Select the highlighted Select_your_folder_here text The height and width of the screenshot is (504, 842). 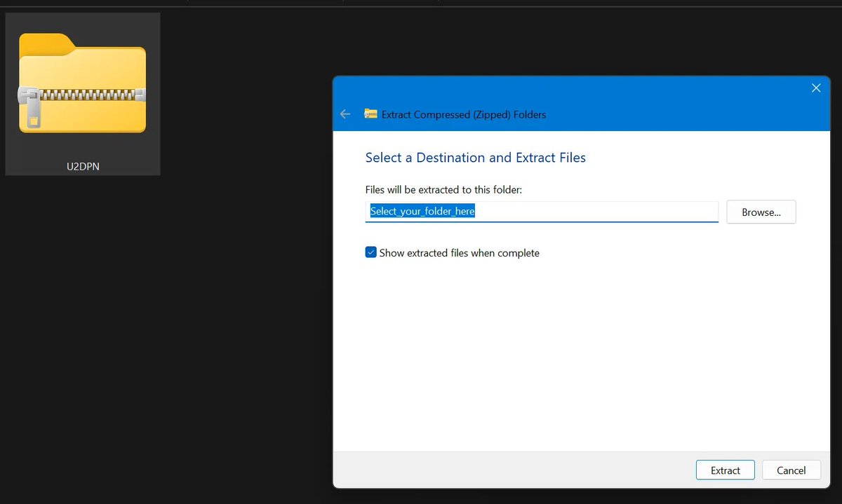coord(422,210)
